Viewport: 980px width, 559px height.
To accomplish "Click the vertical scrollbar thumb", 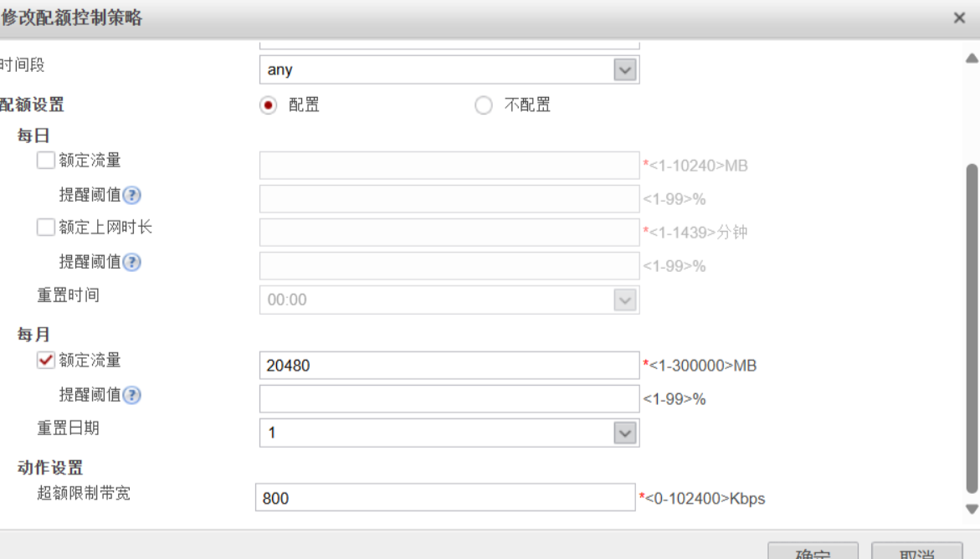I will [x=972, y=328].
